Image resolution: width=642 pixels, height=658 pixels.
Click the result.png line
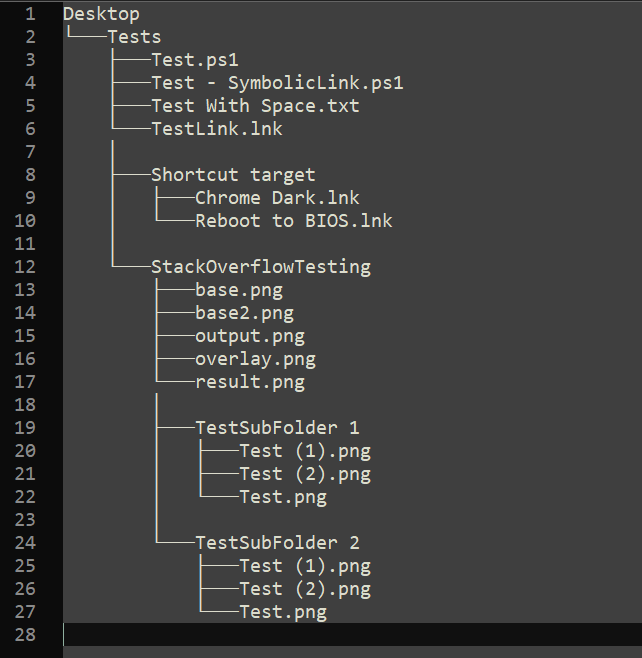pyautogui.click(x=250, y=383)
